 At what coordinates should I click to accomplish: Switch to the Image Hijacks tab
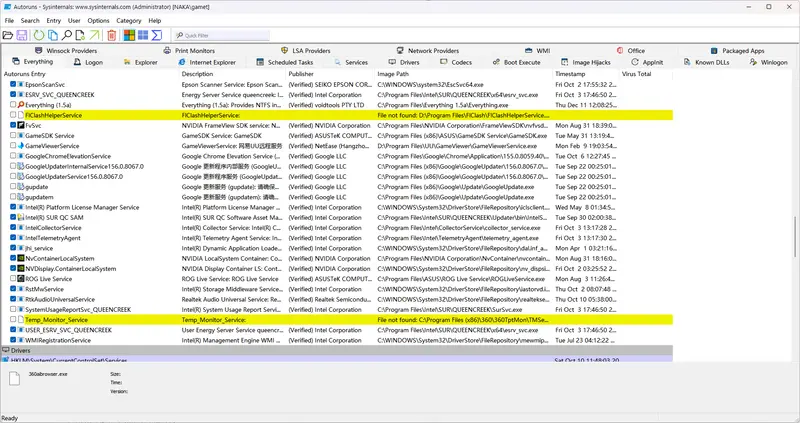click(x=586, y=62)
